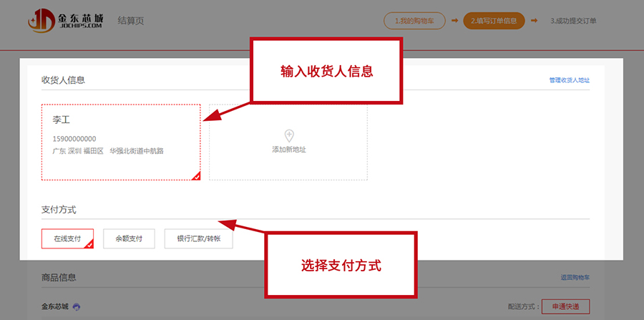Click the 金东芯城 JDCHIPS.COM logo
Viewport: 644px width, 320px height.
tap(66, 20)
